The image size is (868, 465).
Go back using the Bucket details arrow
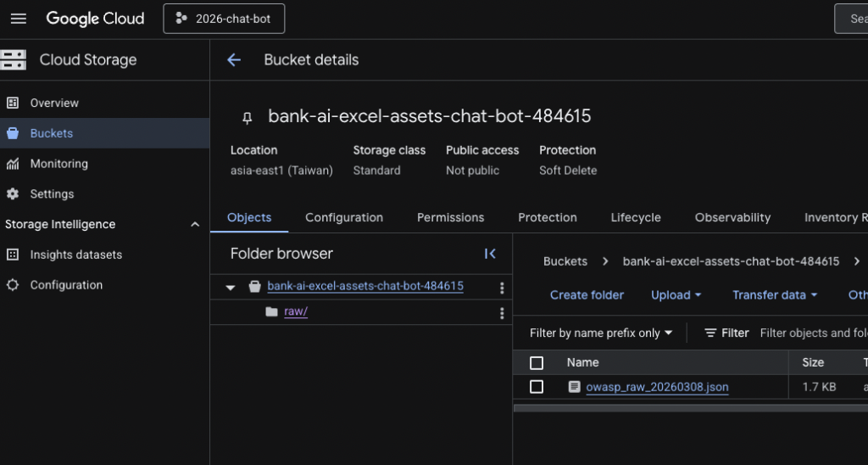point(234,60)
